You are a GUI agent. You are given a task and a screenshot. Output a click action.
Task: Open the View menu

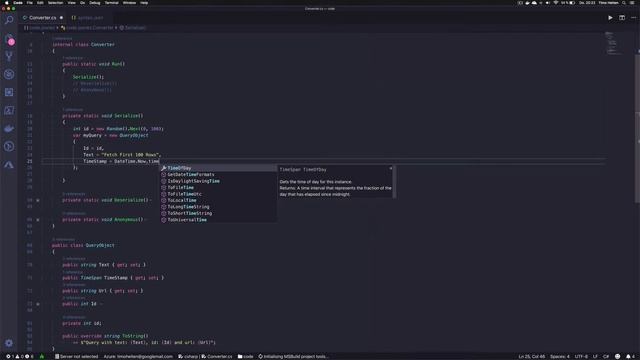coord(71,3)
